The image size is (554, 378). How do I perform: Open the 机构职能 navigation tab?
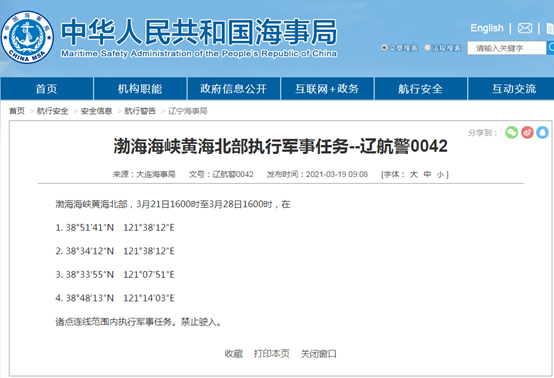pos(140,89)
